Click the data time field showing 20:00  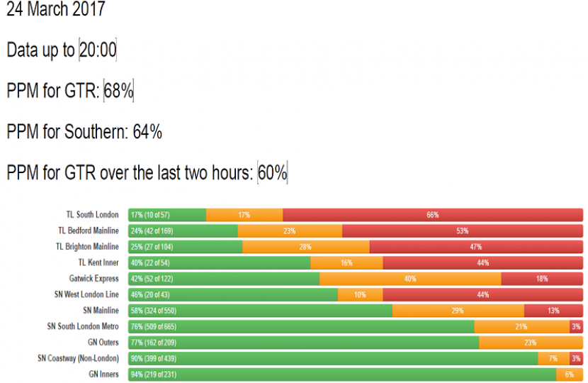point(98,50)
